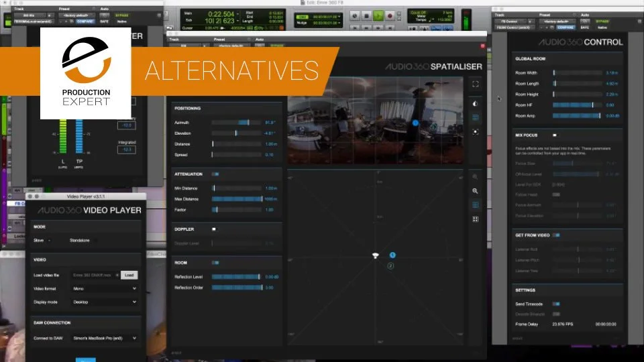
Task: Click the Pro Tools Record button
Action: point(390,16)
